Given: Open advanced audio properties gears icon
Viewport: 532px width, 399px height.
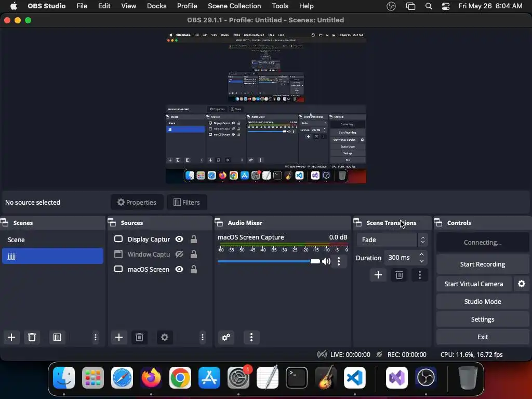Looking at the screenshot, I should (x=226, y=337).
